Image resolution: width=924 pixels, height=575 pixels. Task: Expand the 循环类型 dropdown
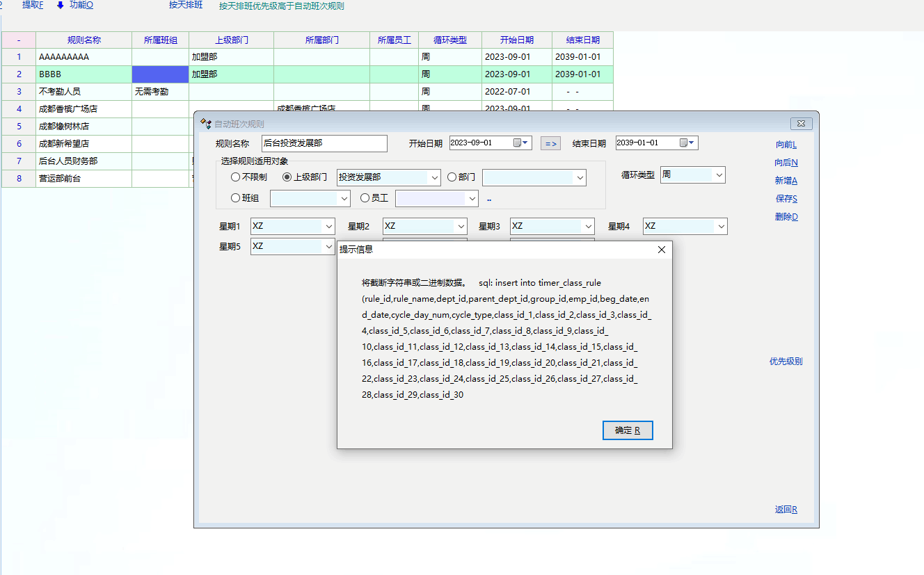(719, 175)
